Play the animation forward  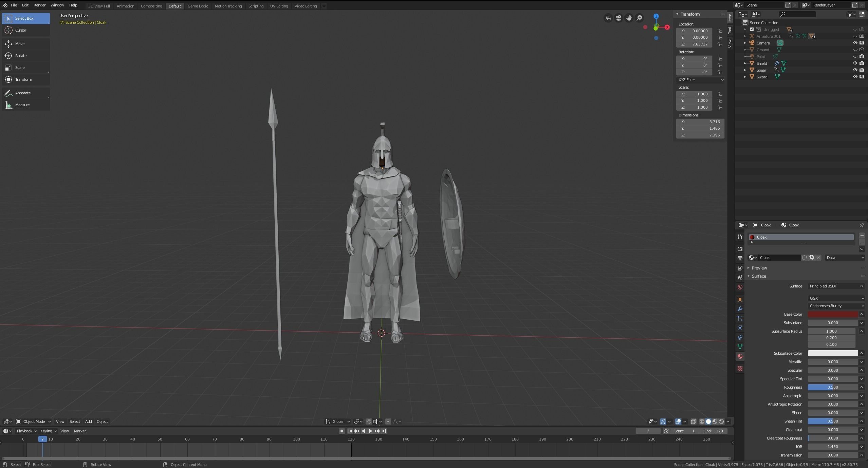(370, 431)
